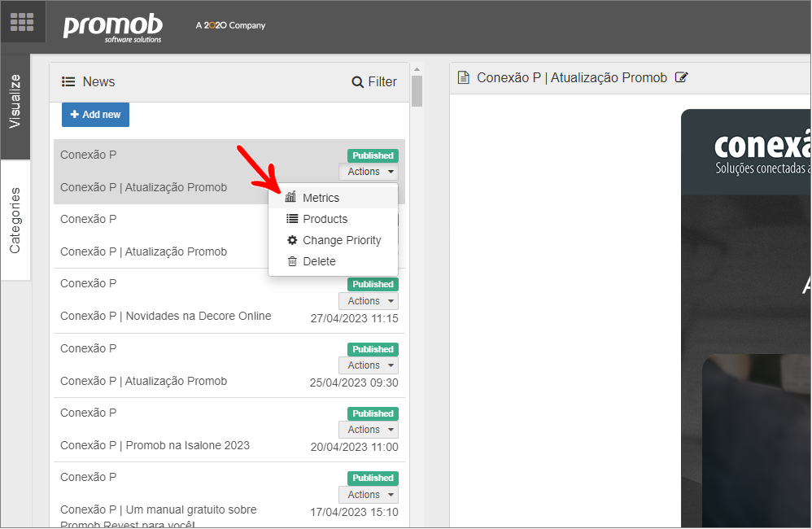The image size is (812, 529).
Task: Click Published badge on the 25/04/2023 news
Action: pos(373,349)
